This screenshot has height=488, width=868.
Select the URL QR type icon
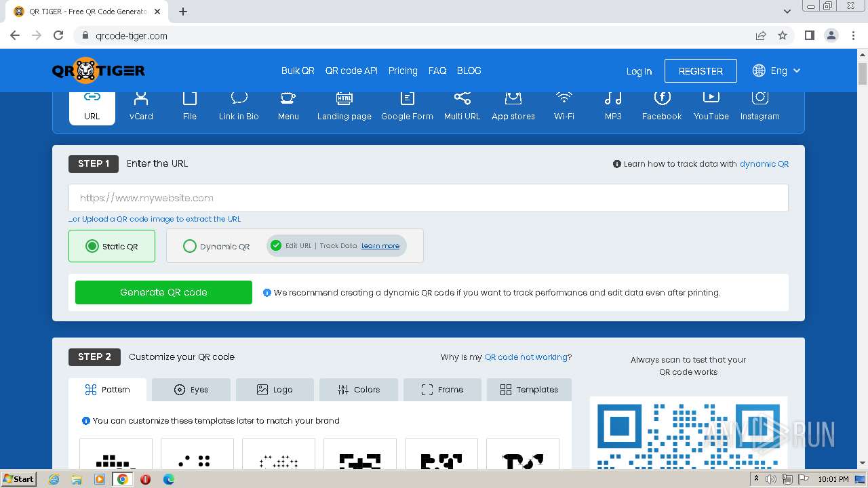click(x=92, y=106)
